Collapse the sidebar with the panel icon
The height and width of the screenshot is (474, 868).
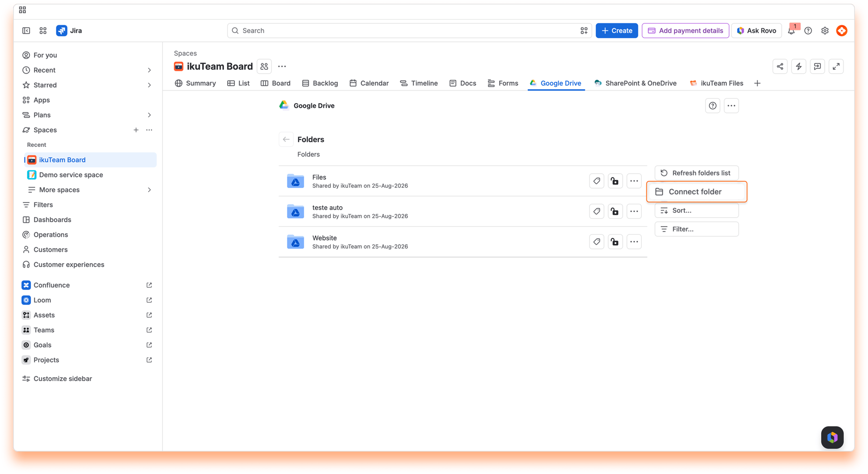pyautogui.click(x=26, y=30)
